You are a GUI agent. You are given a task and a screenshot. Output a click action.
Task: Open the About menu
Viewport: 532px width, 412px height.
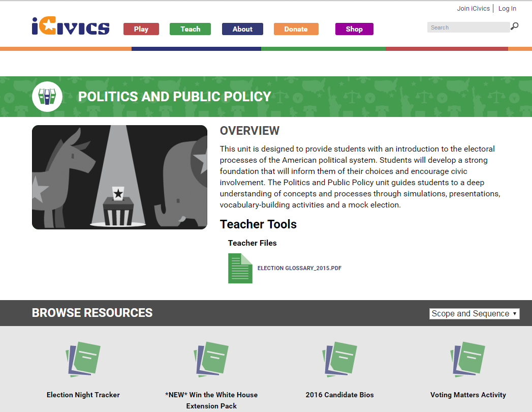(x=242, y=29)
